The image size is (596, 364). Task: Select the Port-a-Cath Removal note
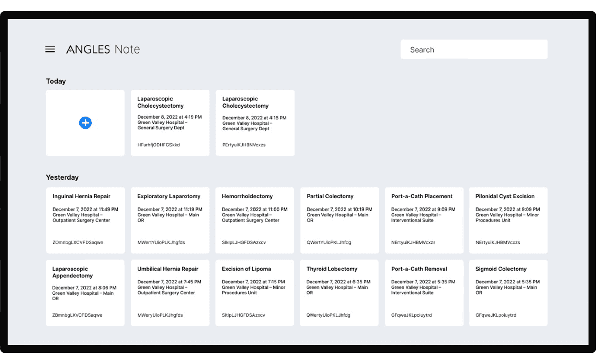(424, 293)
